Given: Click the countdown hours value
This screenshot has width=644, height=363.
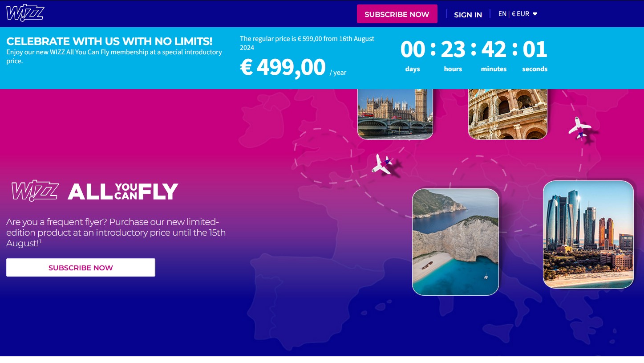Looking at the screenshot, I should (x=453, y=49).
